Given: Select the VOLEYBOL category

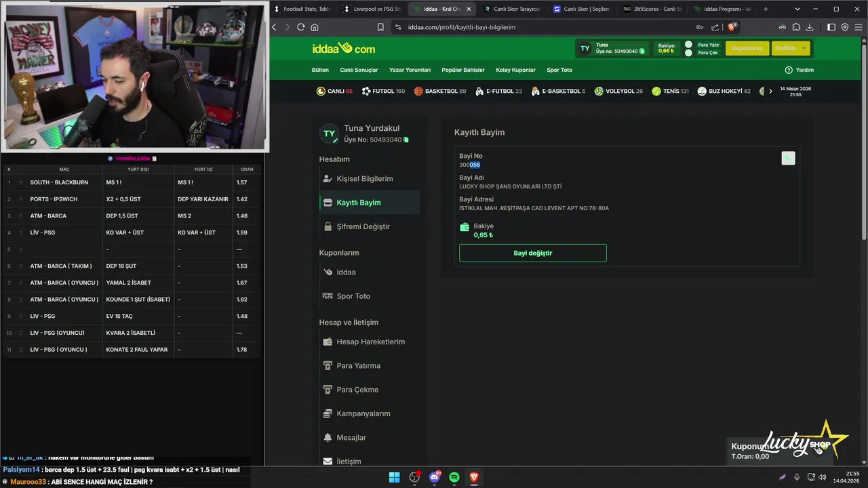Looking at the screenshot, I should coord(618,91).
